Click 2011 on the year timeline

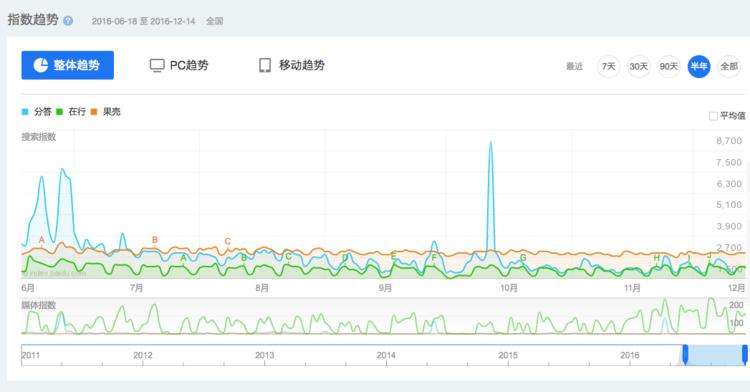coord(31,355)
